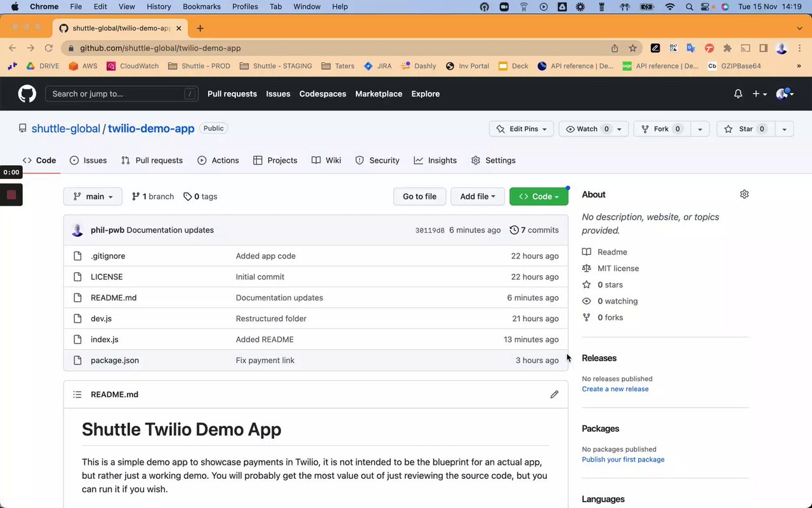The height and width of the screenshot is (508, 812).
Task: Open the index.js file
Action: point(105,340)
